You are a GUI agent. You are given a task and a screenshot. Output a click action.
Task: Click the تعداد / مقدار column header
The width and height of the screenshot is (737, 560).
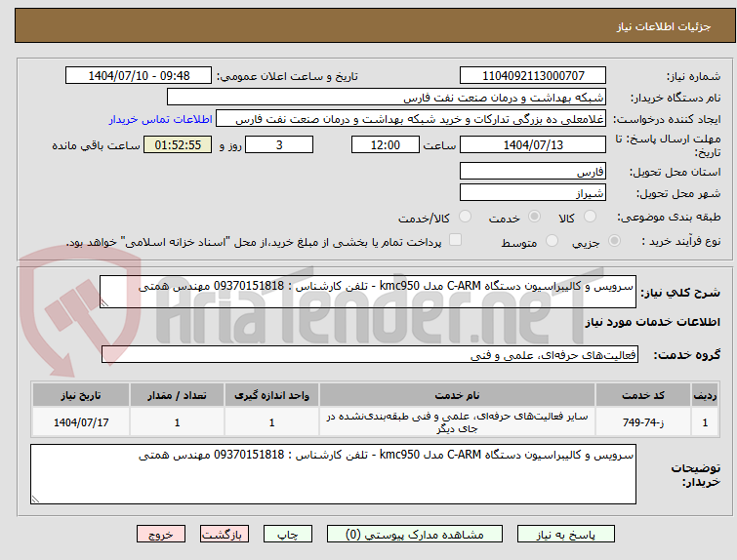click(x=178, y=395)
